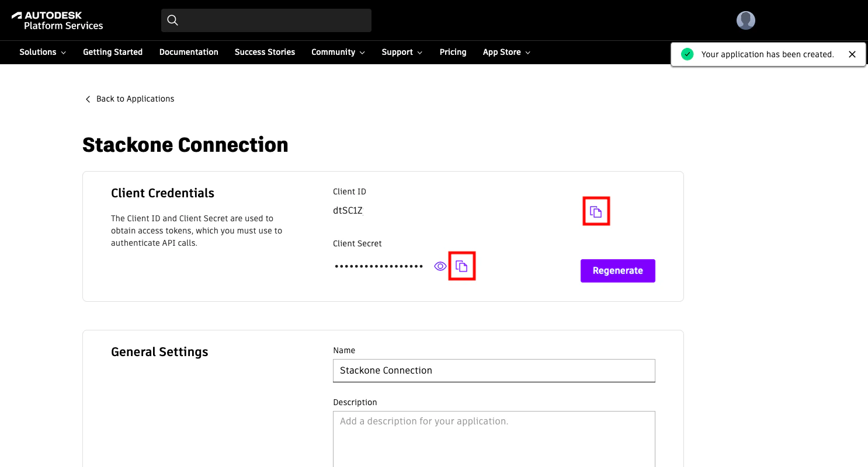Go to the Pricing page
This screenshot has height=467, width=868.
(453, 52)
